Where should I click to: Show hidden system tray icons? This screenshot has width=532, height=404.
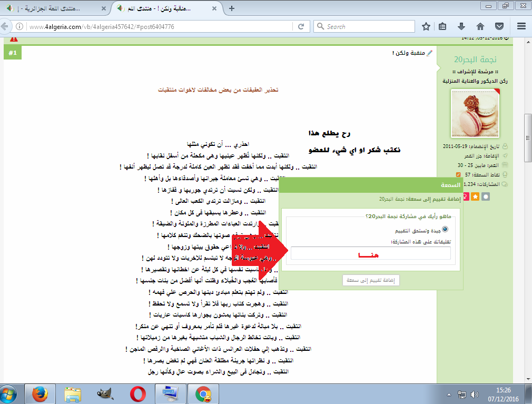pyautogui.click(x=448, y=393)
